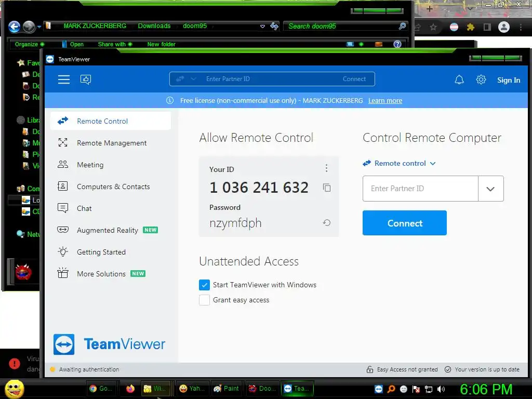Open the TeamViewer hamburger menu
Screen dimensions: 532x399
64,79
